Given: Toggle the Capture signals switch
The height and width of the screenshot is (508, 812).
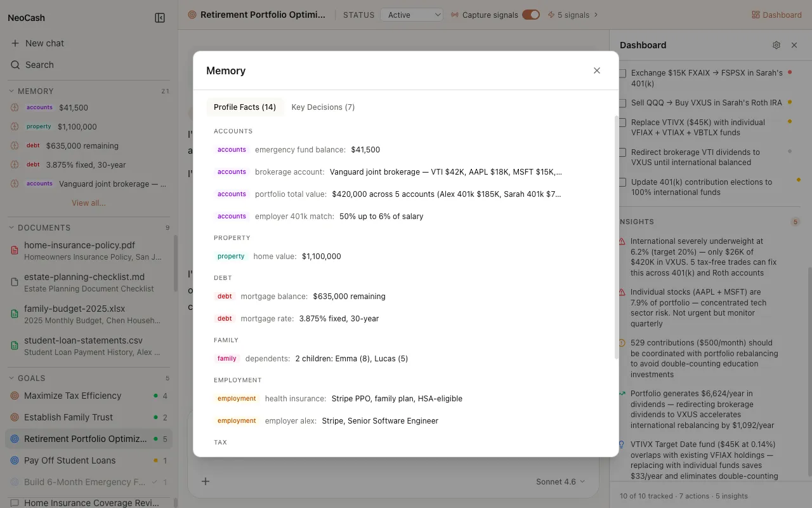Looking at the screenshot, I should [530, 15].
